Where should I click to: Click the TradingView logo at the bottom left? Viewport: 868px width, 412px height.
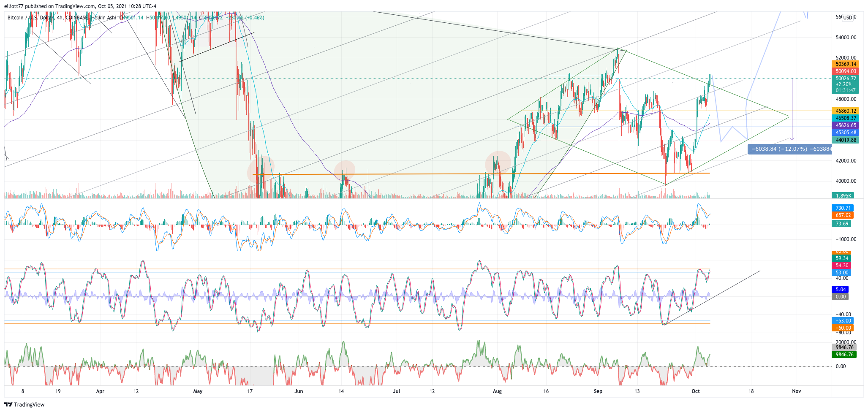tap(24, 404)
